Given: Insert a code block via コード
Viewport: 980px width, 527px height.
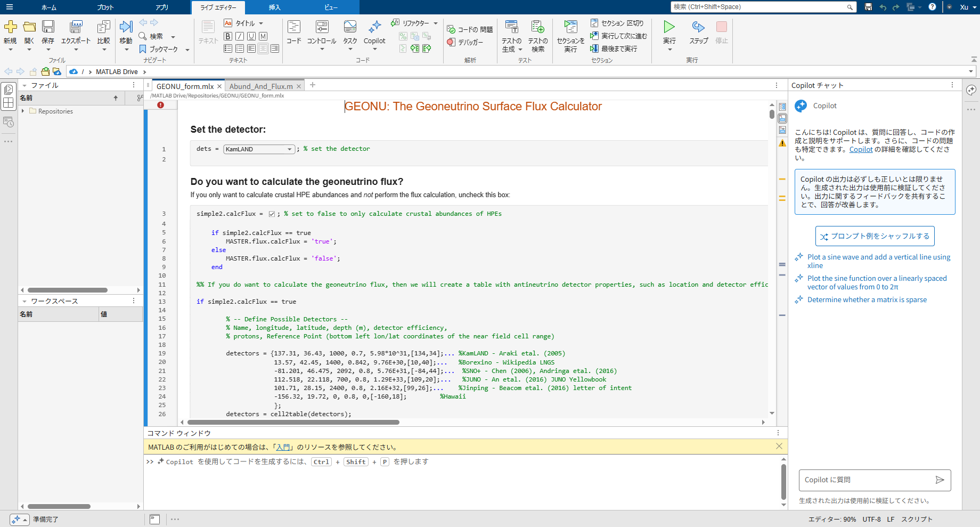Looking at the screenshot, I should (293, 32).
